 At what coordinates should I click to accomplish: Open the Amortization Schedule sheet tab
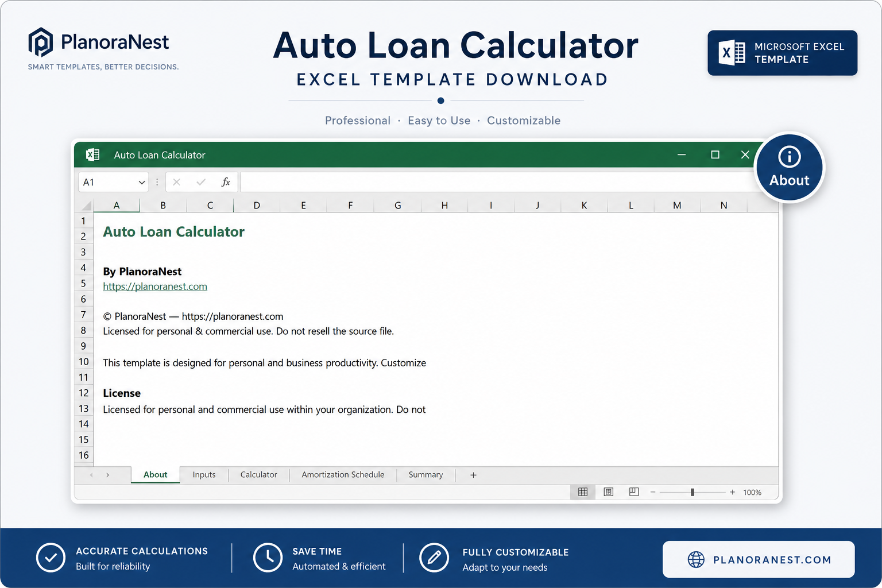click(343, 475)
